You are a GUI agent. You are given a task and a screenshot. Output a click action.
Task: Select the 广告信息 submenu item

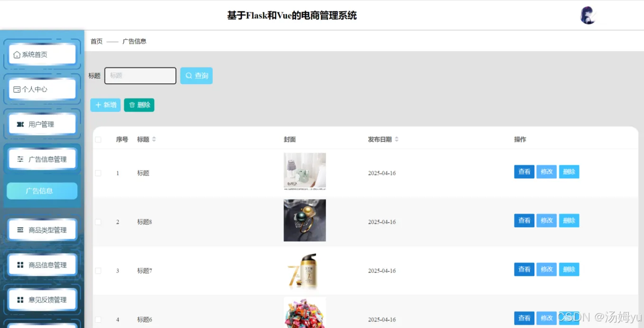click(x=42, y=191)
